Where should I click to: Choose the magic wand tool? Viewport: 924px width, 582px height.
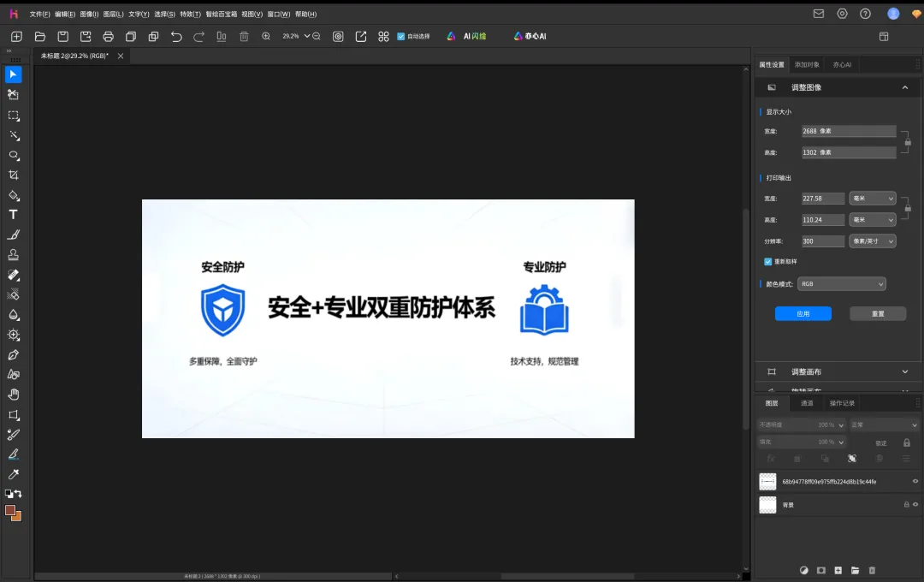click(x=15, y=135)
